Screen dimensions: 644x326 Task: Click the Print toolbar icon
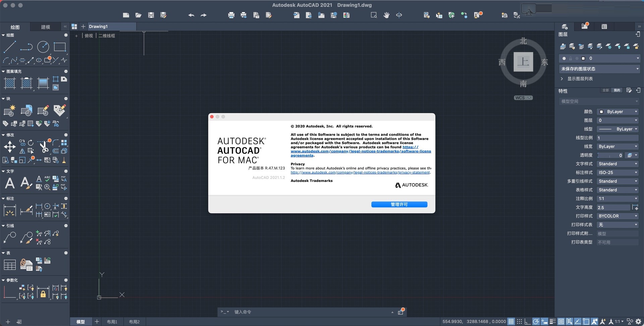pyautogui.click(x=231, y=15)
